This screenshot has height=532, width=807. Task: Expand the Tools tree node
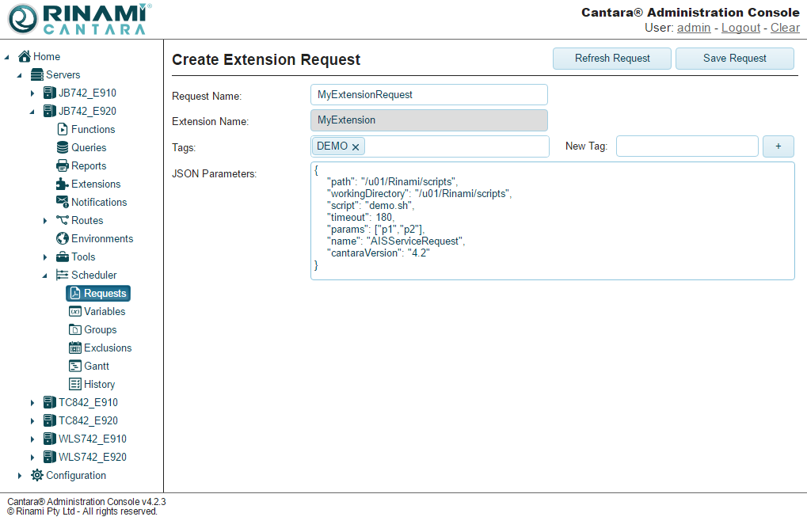point(45,257)
